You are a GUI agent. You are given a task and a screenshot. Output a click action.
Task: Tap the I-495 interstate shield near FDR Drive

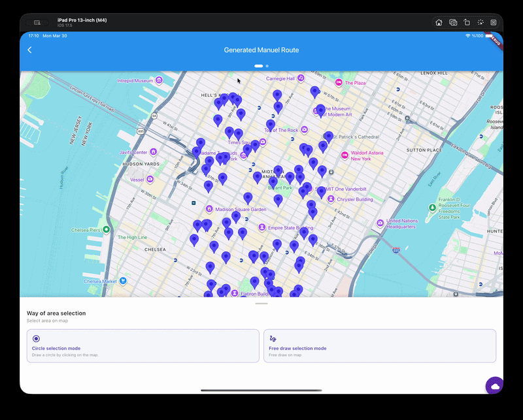pyautogui.click(x=396, y=250)
